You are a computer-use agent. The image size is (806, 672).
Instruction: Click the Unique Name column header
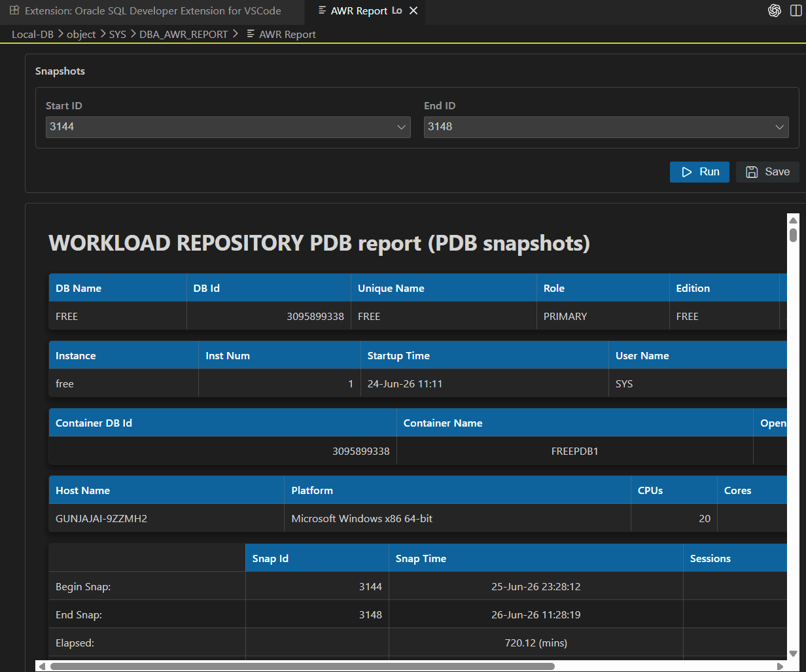[x=444, y=288]
